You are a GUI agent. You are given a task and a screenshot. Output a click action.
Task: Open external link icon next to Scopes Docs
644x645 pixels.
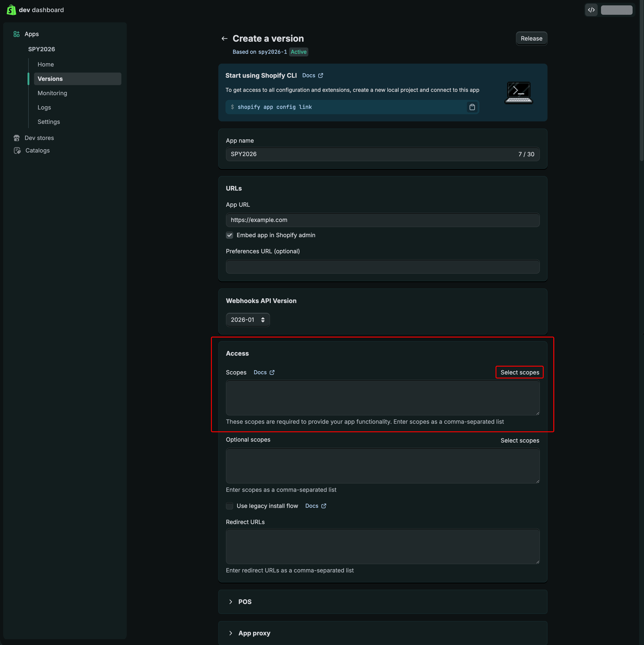pos(272,373)
